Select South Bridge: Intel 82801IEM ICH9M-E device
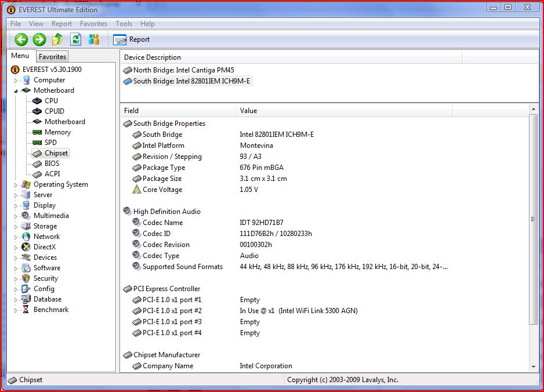The width and height of the screenshot is (544, 392). (x=187, y=81)
